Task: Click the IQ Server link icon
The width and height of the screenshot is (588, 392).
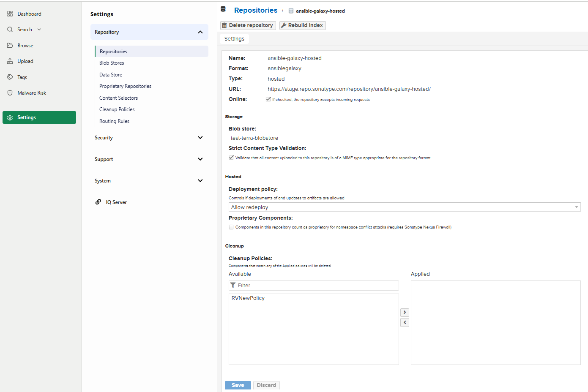Action: coord(98,202)
